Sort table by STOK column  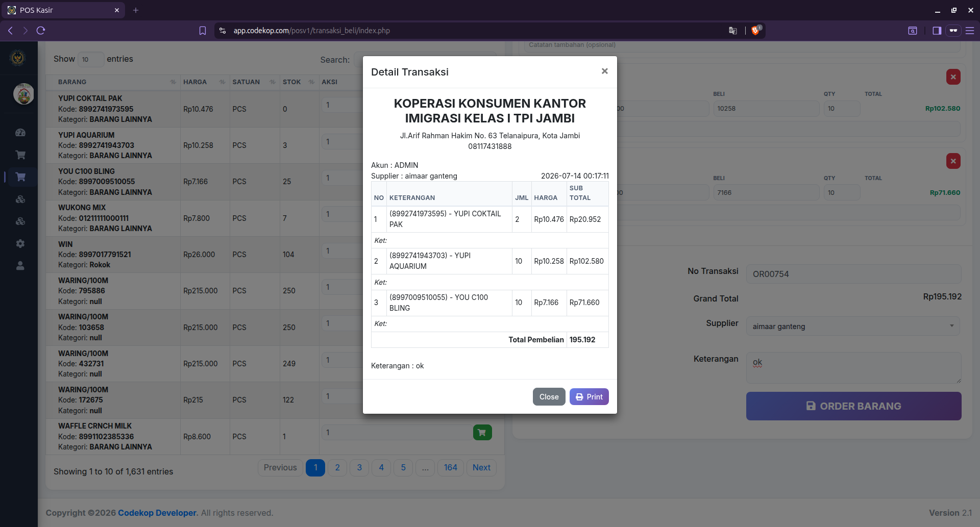pyautogui.click(x=299, y=82)
